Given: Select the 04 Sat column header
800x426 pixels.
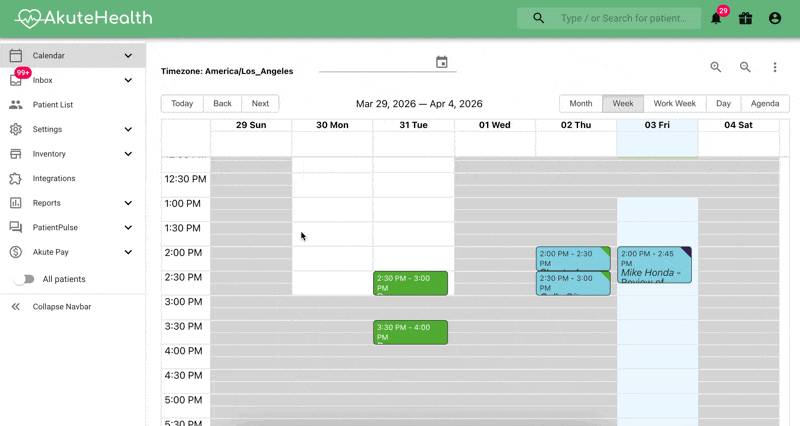Looking at the screenshot, I should click(x=738, y=125).
